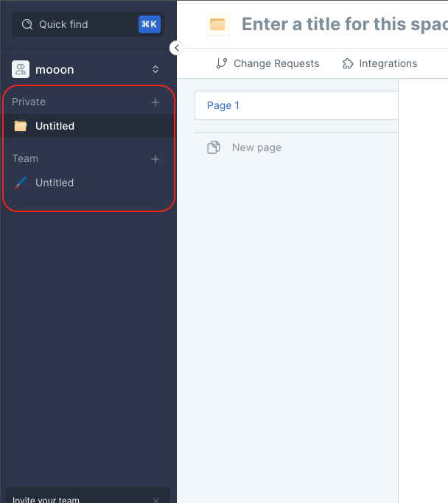Screen dimensions: 448x503
Task: Open the mooon organization switcher dropdown
Action: [x=155, y=69]
